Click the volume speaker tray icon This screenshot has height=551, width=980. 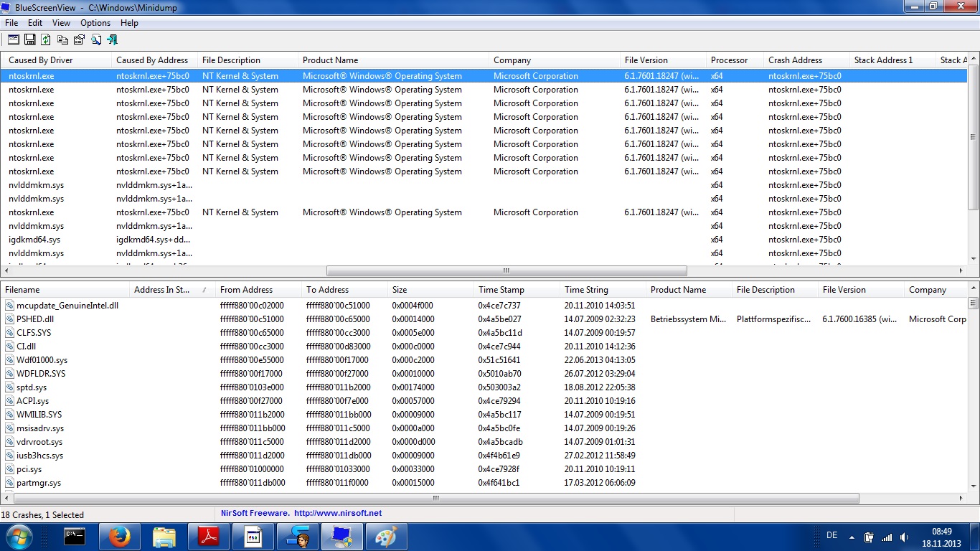click(x=905, y=537)
